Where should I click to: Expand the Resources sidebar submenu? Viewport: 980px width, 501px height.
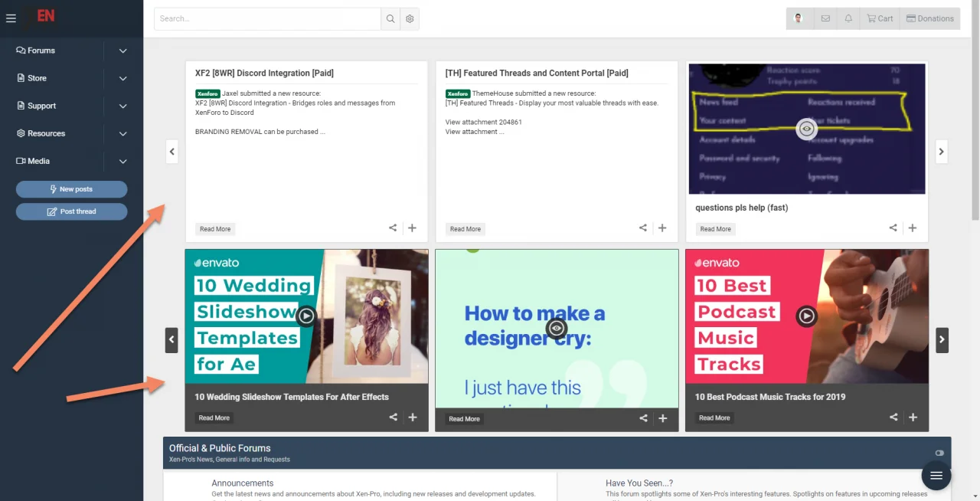(x=123, y=133)
